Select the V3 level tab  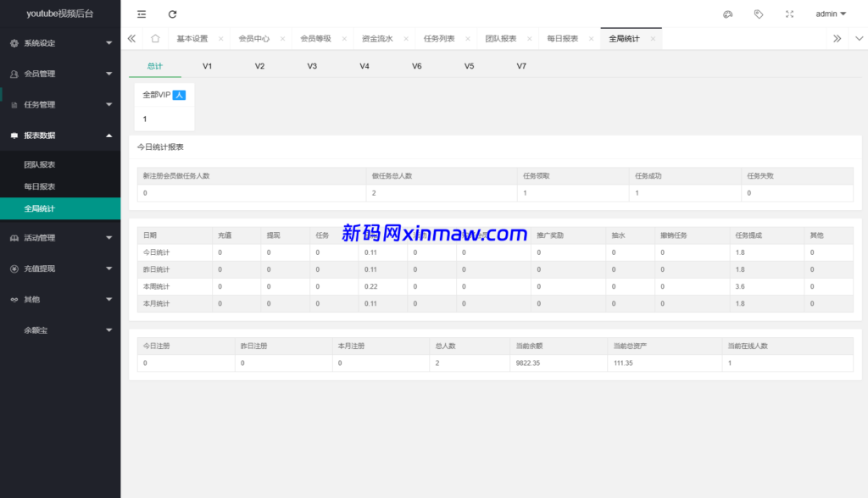tap(312, 66)
